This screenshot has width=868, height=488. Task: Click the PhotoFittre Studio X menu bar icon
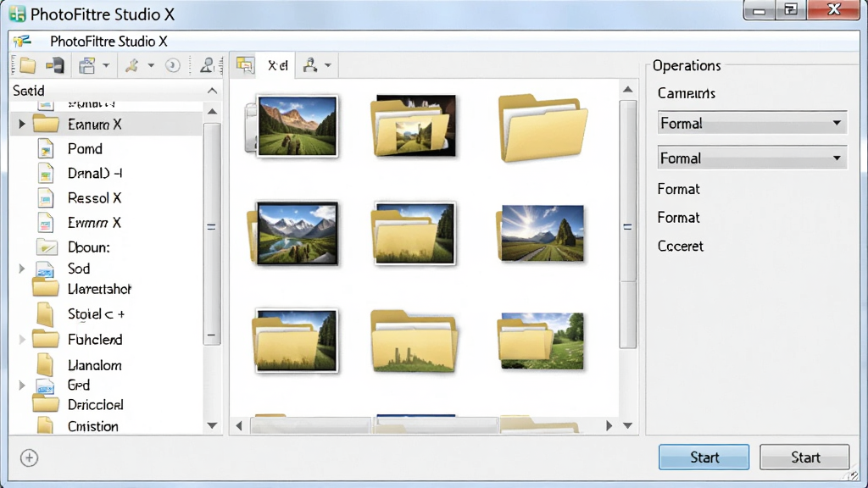coord(23,42)
